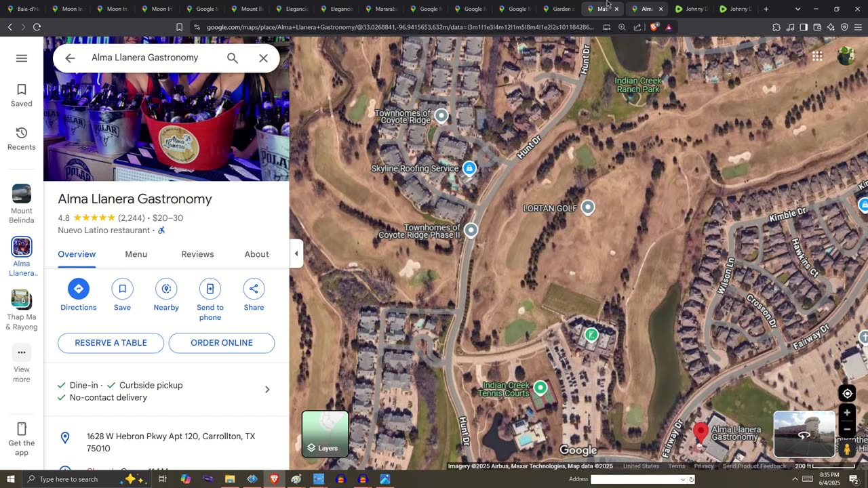The image size is (868, 488).
Task: Open the Google apps grid
Action: [817, 57]
